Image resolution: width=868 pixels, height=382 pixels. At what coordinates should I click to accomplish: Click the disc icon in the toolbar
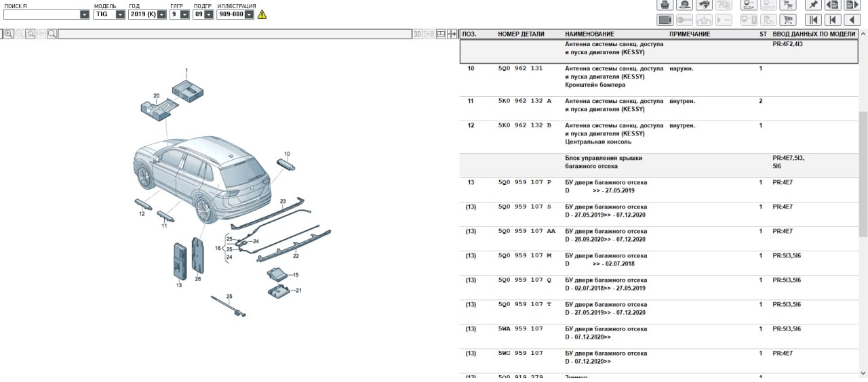click(x=684, y=4)
